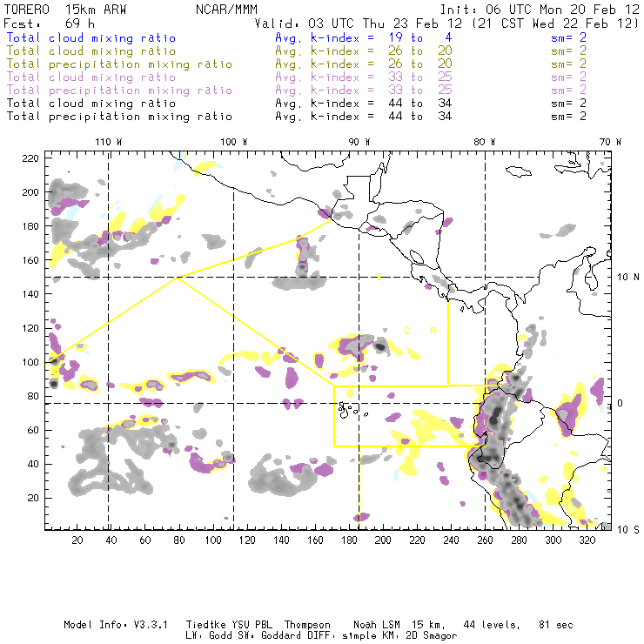644x644 pixels.
Task: Click the '10 S' latitude label
Action: pos(628,530)
